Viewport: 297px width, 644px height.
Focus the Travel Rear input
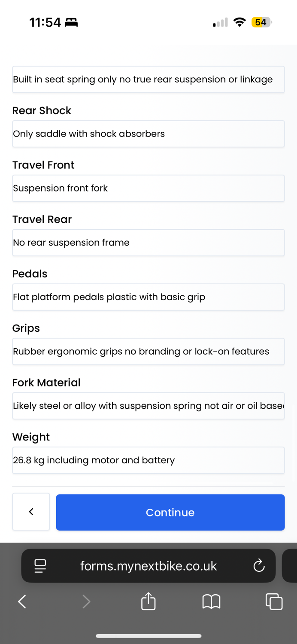[x=148, y=243]
